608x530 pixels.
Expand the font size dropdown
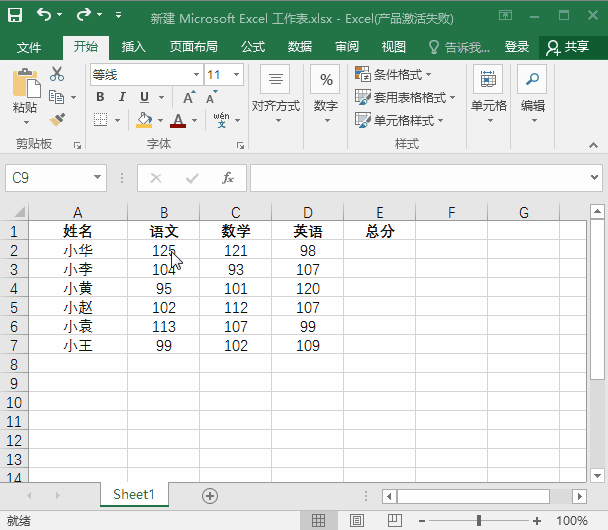237,75
